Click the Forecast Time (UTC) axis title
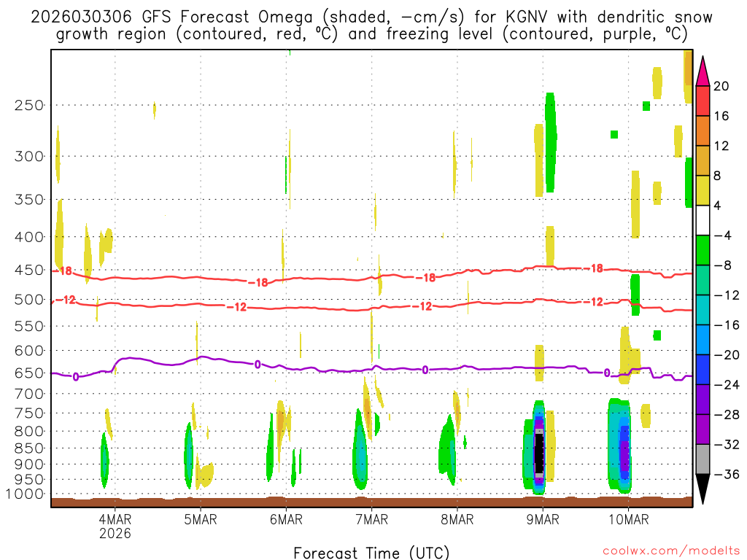This screenshot has width=747, height=560. (371, 552)
